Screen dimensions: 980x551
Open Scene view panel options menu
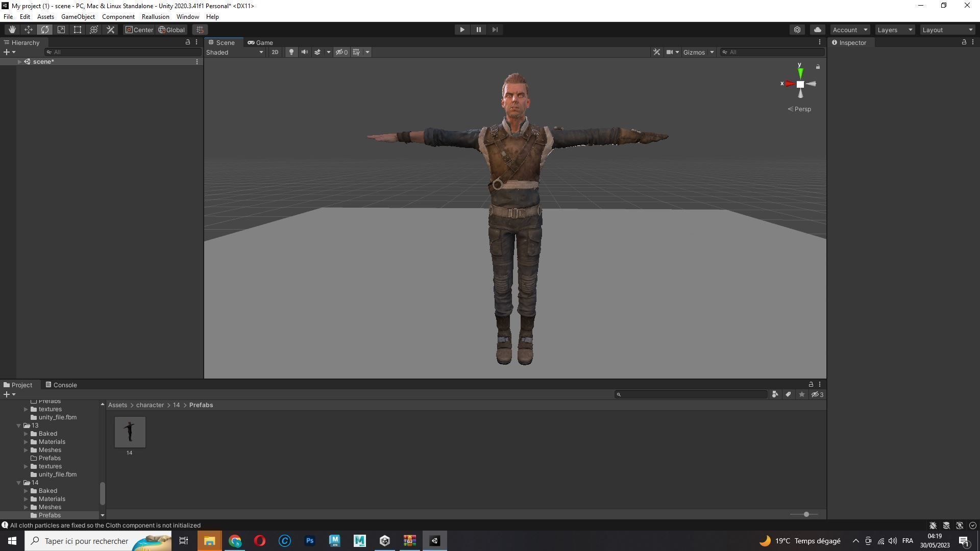[x=820, y=42]
